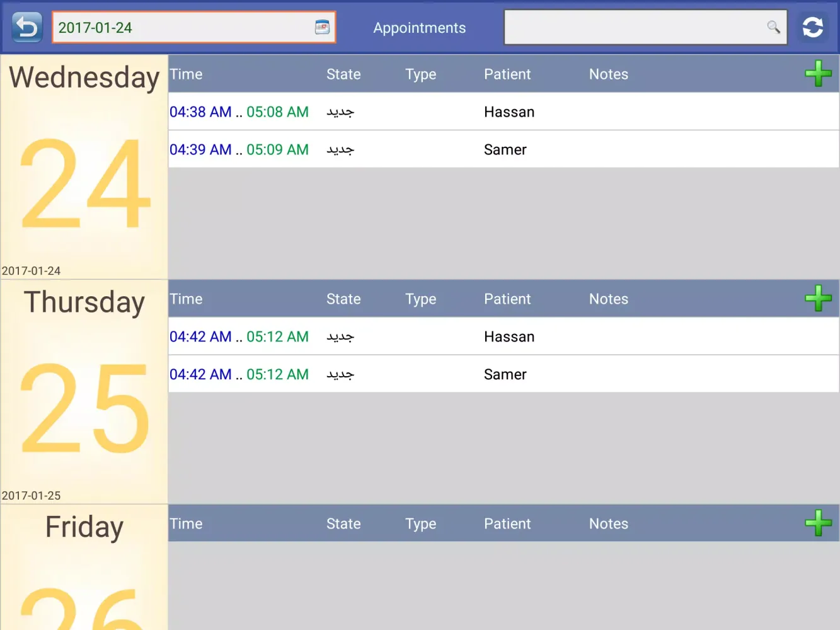Click the small 2017-01-25 date label
Image resolution: width=840 pixels, height=630 pixels.
32,496
